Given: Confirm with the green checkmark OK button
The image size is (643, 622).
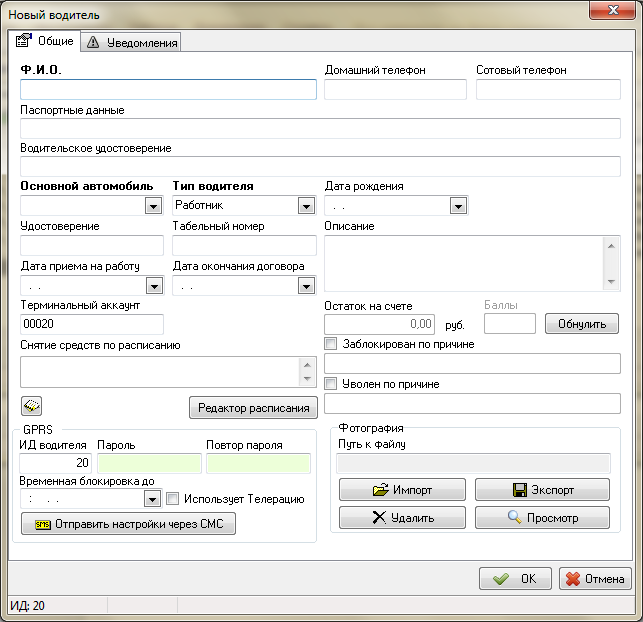Looking at the screenshot, I should 514,579.
